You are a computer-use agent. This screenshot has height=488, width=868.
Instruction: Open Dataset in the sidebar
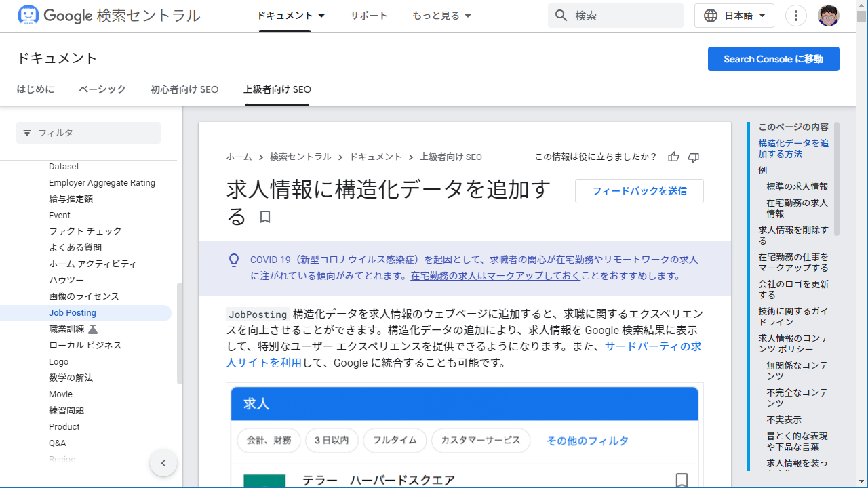pyautogui.click(x=64, y=167)
